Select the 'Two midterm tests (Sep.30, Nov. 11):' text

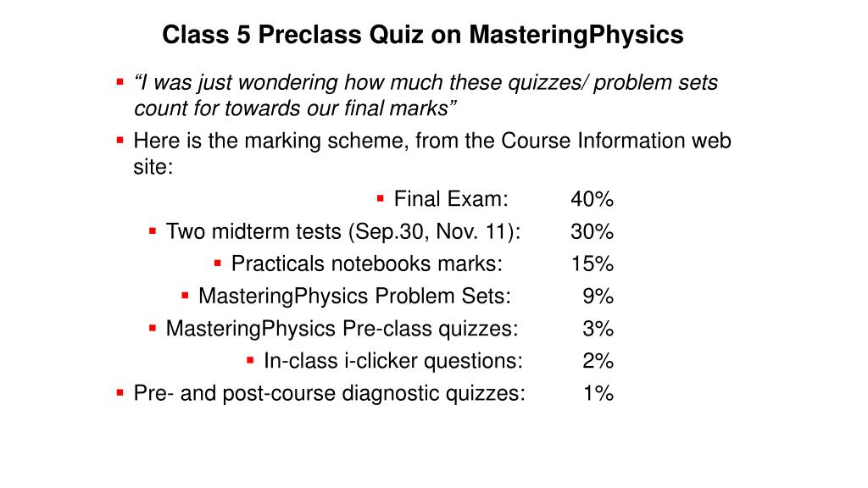click(x=343, y=231)
